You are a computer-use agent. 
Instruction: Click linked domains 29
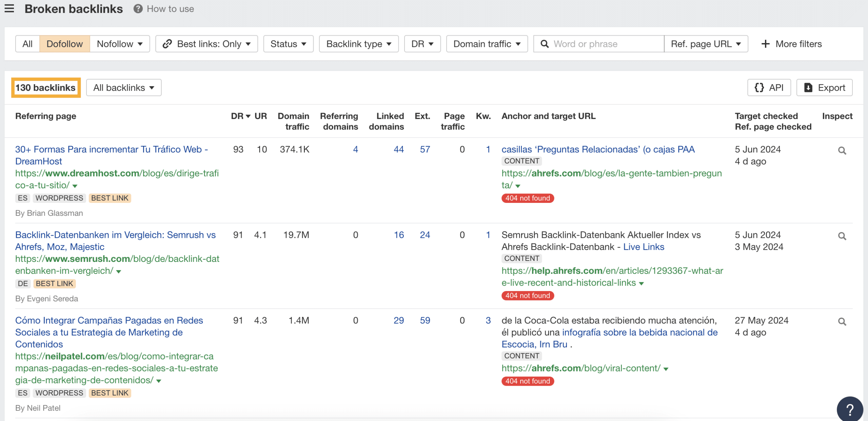click(x=399, y=320)
